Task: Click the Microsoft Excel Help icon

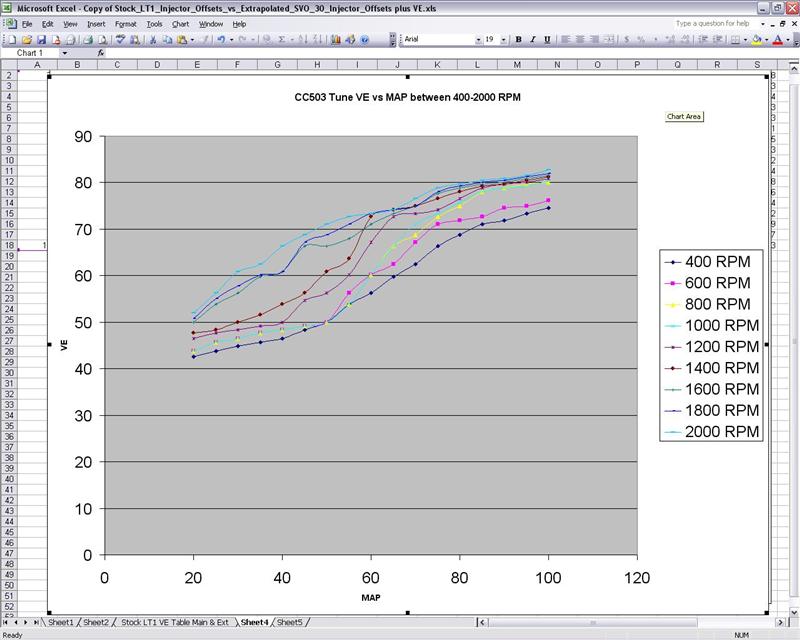Action: (365, 40)
